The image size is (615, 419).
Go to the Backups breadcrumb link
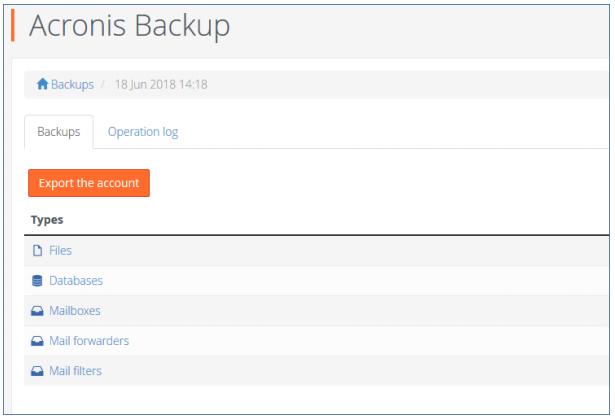(72, 84)
